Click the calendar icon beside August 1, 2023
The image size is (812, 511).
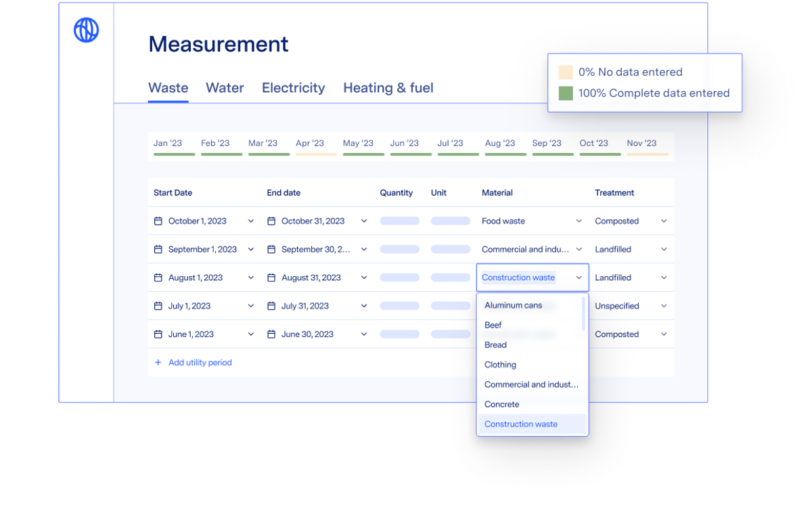pyautogui.click(x=158, y=277)
